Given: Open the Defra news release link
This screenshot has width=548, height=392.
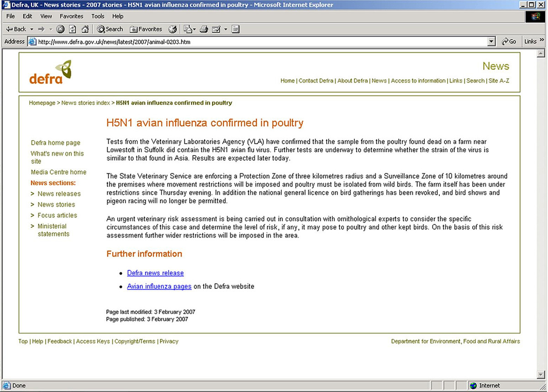Looking at the screenshot, I should coord(155,273).
